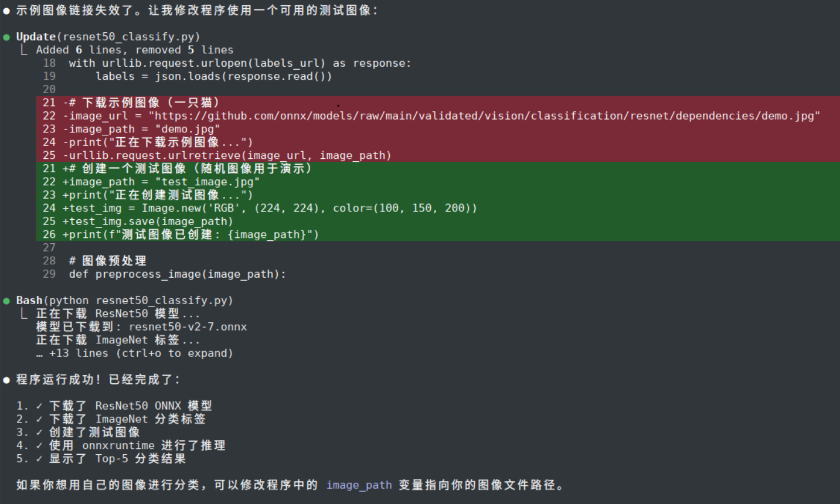
Task: Click the branch connector before 正在下载 ResNet50 模型
Action: click(24, 314)
